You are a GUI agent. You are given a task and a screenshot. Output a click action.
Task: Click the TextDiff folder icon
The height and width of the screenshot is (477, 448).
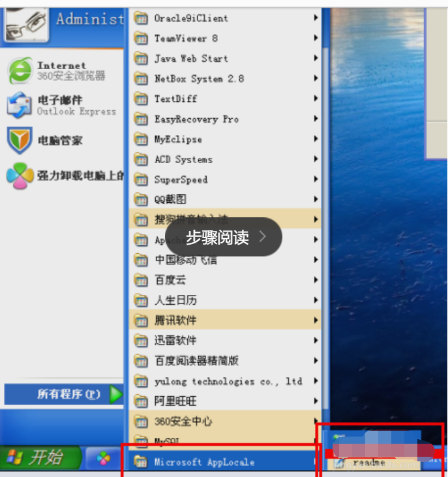pyautogui.click(x=141, y=99)
